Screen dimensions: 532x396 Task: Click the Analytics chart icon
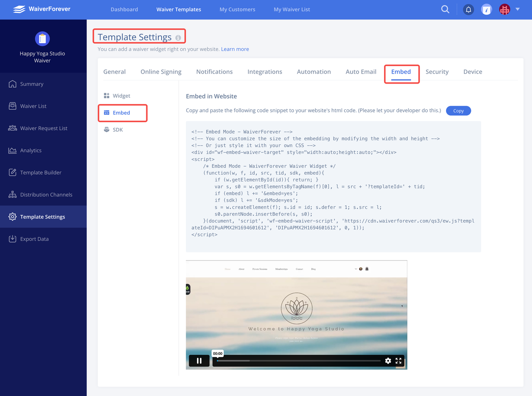click(12, 150)
